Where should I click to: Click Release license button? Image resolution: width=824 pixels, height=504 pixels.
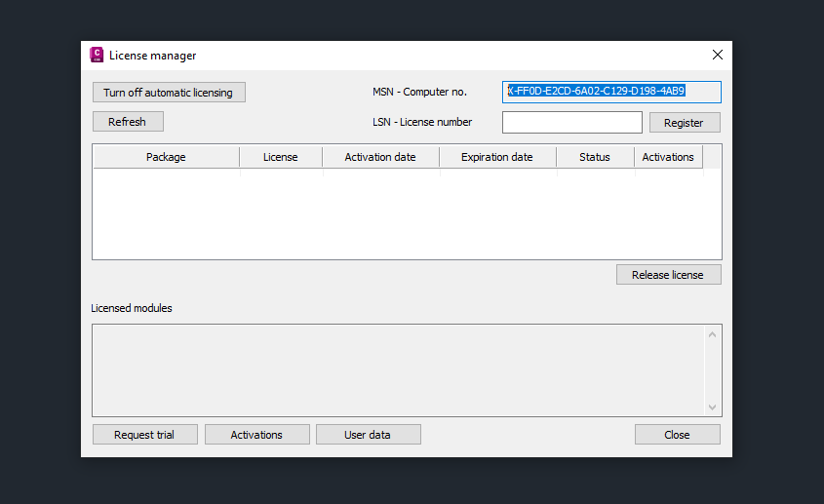pyautogui.click(x=668, y=275)
